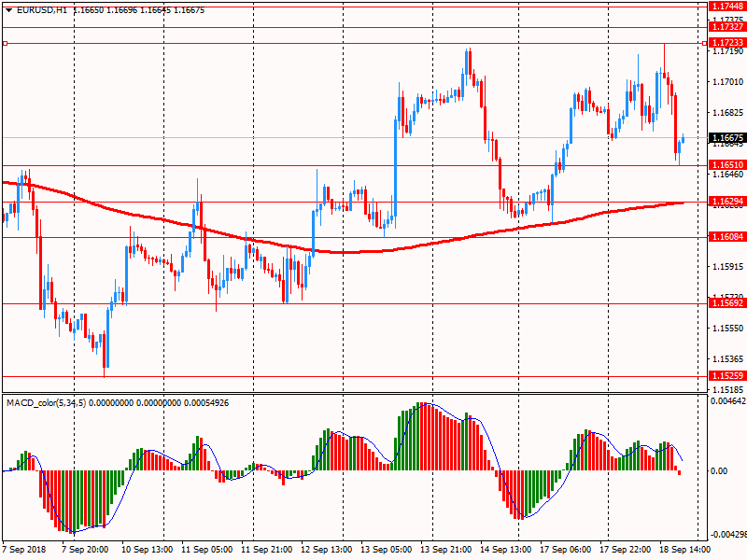The width and height of the screenshot is (747, 560).
Task: Select the current price 1.16675 label
Action: (727, 137)
